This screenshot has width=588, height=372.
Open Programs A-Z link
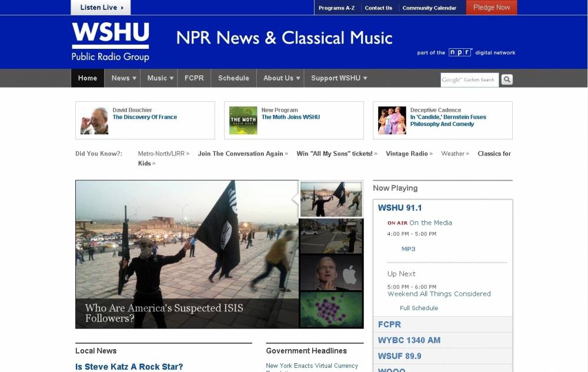[x=336, y=8]
